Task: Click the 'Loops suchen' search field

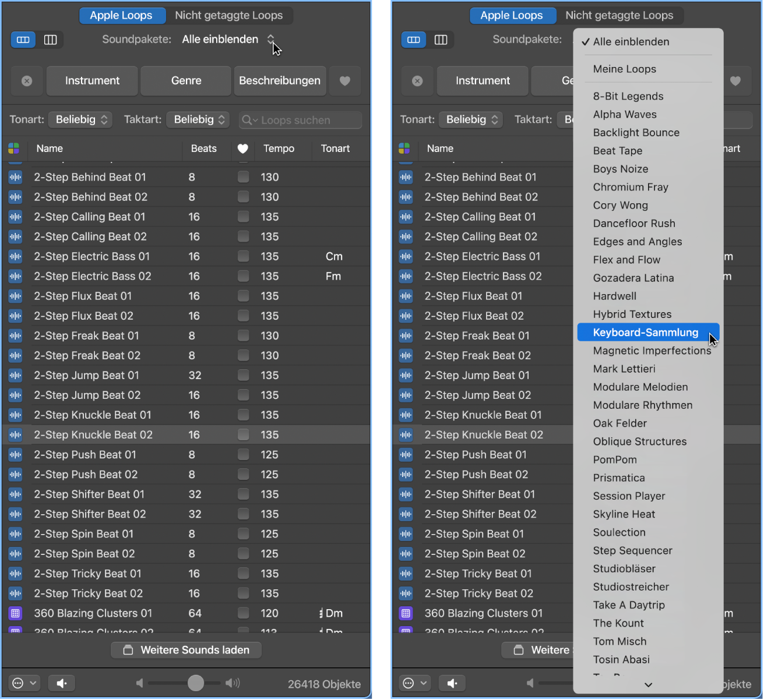Action: point(300,119)
